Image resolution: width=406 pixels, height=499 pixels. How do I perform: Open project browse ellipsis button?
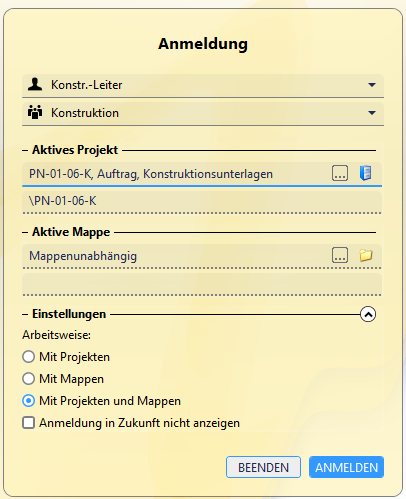point(340,173)
